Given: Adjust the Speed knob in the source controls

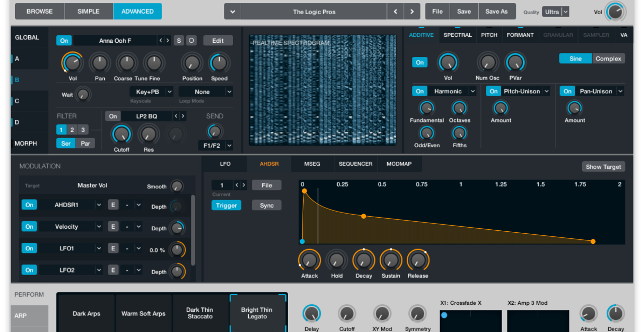Looking at the screenshot, I should click(x=219, y=62).
